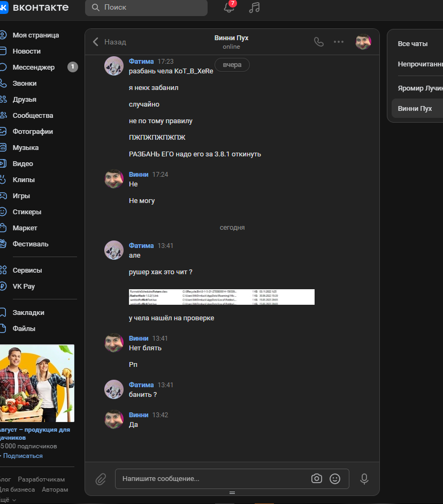The image size is (443, 504).
Task: Open the three-dots chat actions menu
Action: tap(339, 42)
